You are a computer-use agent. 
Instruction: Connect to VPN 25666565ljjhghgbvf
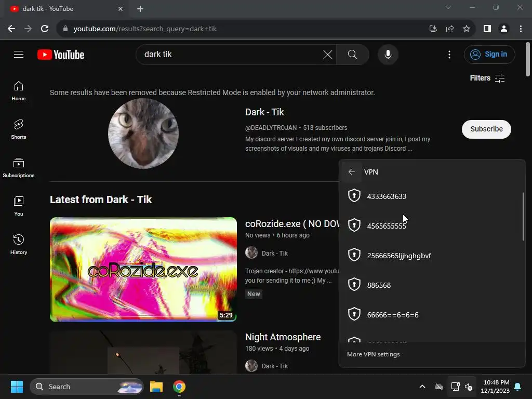pyautogui.click(x=432, y=255)
